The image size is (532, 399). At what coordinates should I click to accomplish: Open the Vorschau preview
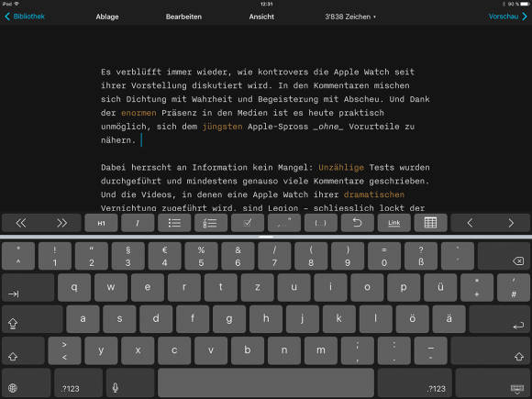pyautogui.click(x=508, y=17)
